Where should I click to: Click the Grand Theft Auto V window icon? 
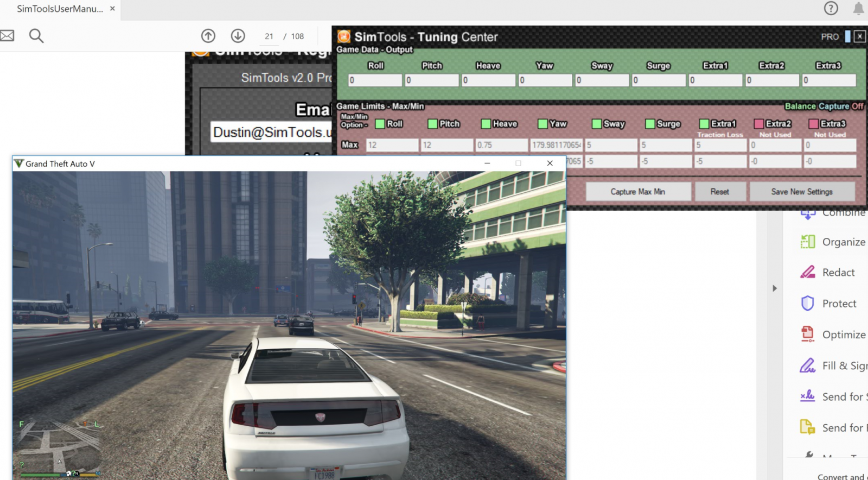pos(19,163)
